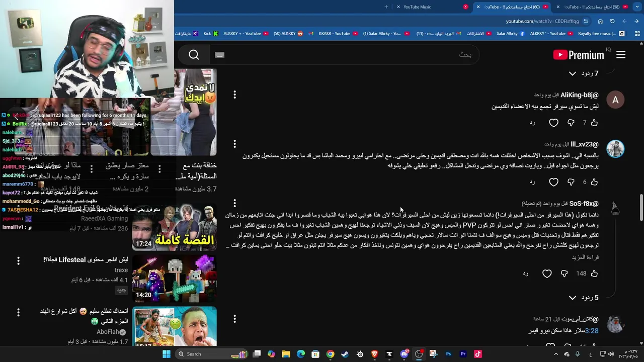
Task: Reply (رد) to the III_xv23 comment
Action: coord(532,182)
